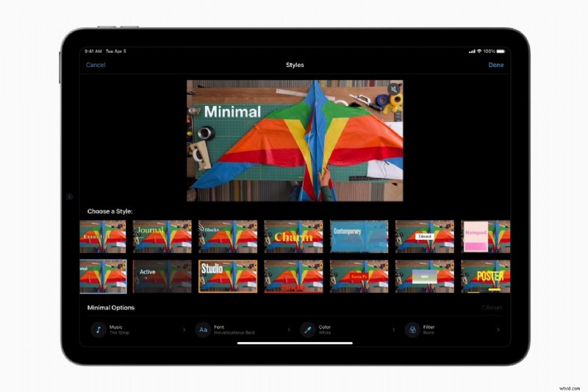Choose the yellow POSTER style thumbnail
588x392 pixels.
pyautogui.click(x=486, y=277)
